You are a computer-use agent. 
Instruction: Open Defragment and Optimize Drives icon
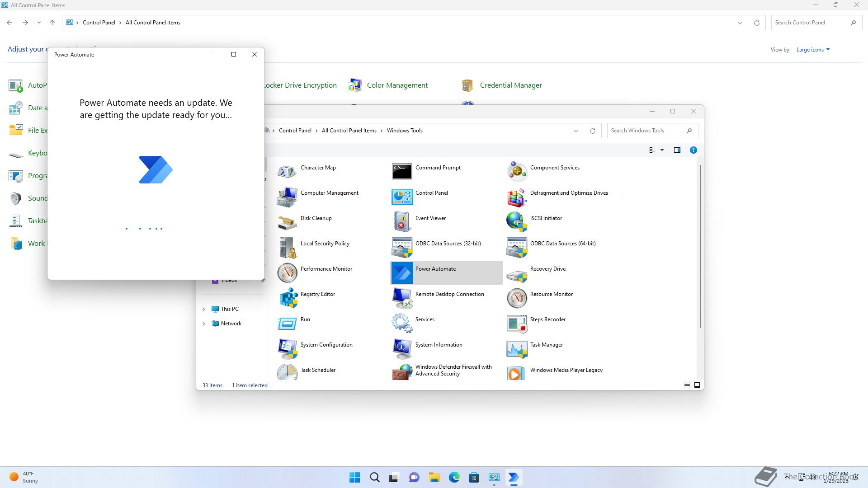coord(517,197)
